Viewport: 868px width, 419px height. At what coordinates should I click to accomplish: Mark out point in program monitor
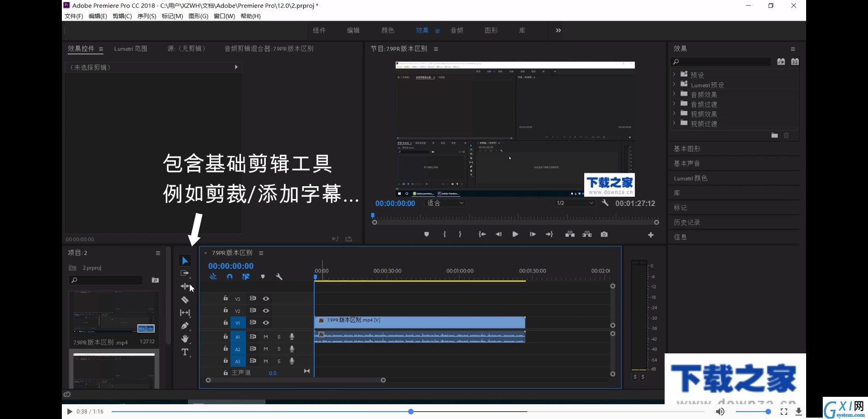(460, 234)
